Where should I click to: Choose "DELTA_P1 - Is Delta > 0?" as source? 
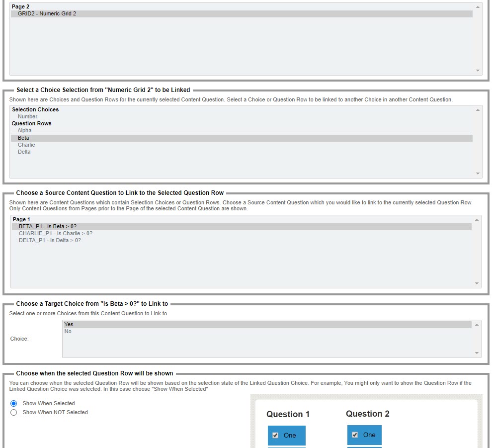pos(50,240)
